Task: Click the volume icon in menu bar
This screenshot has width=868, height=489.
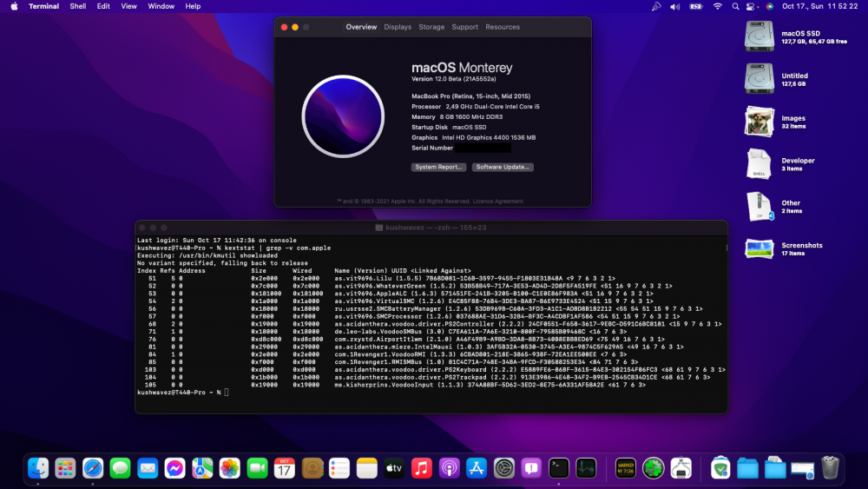Action: (674, 7)
